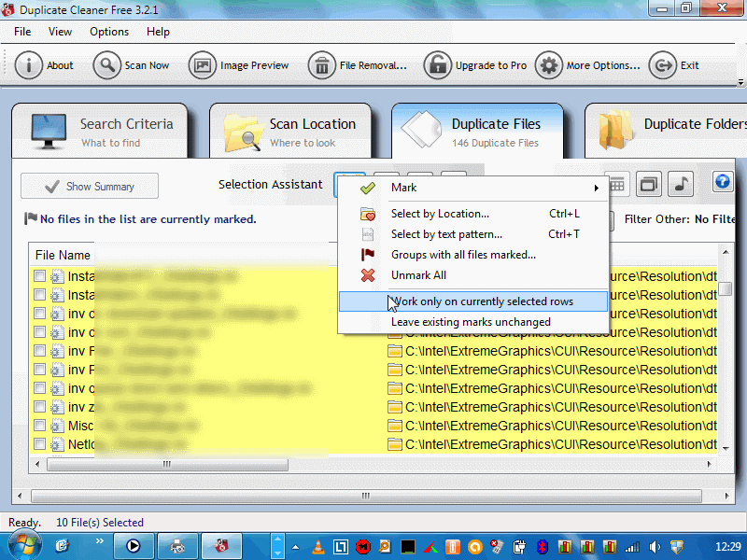Screen dimensions: 747x560
Task: Click the Windows Start orb
Action: pos(25,544)
